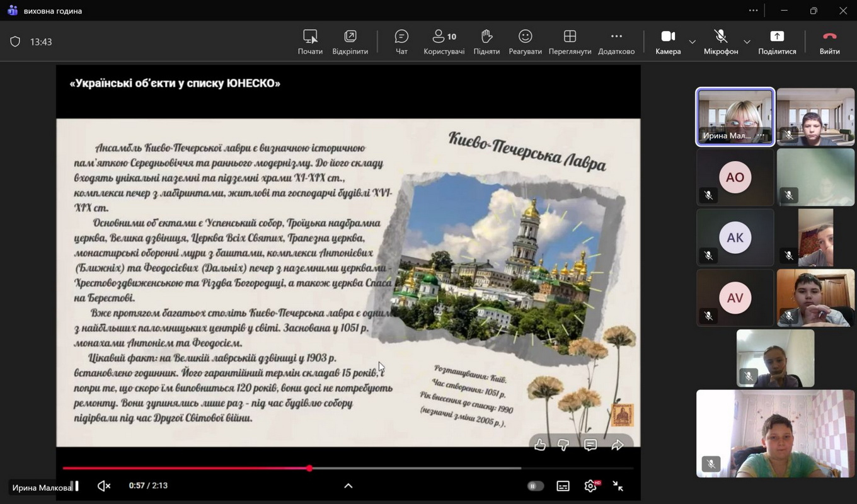Screen dimensions: 857x504
Task: Raise hand with the Підняти button
Action: point(486,42)
